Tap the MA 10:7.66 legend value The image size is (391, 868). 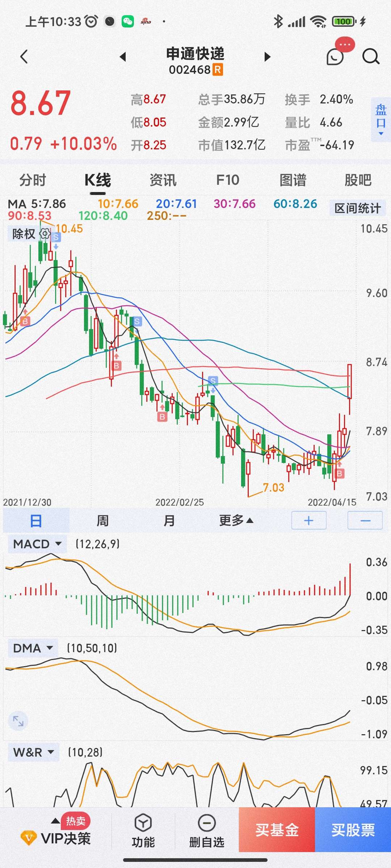pyautogui.click(x=118, y=204)
